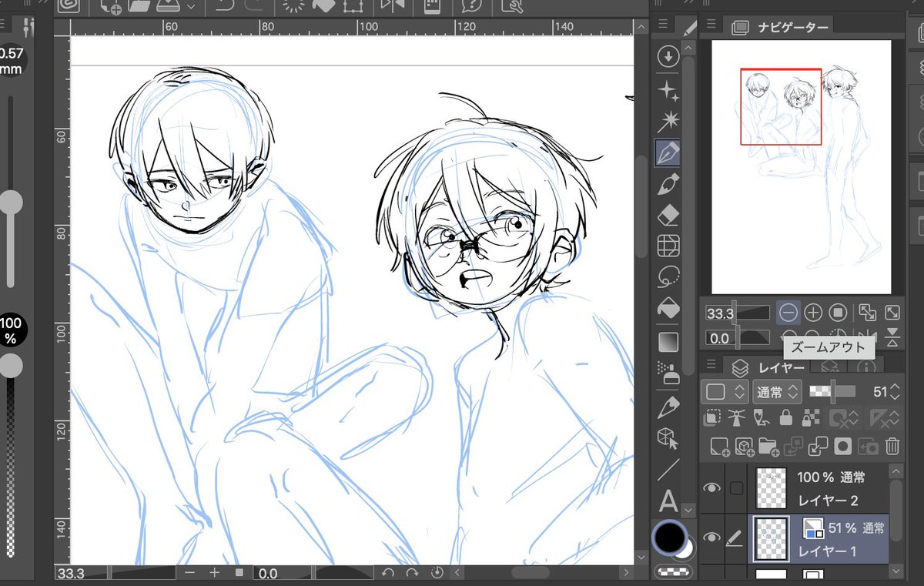The height and width of the screenshot is (586, 924).
Task: Select the Object operation cube tool
Action: (x=668, y=438)
